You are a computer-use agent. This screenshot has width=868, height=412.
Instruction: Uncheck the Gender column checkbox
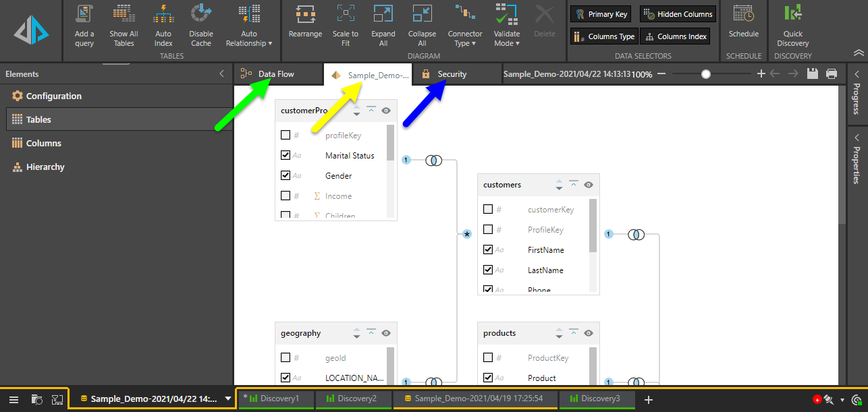tap(286, 175)
